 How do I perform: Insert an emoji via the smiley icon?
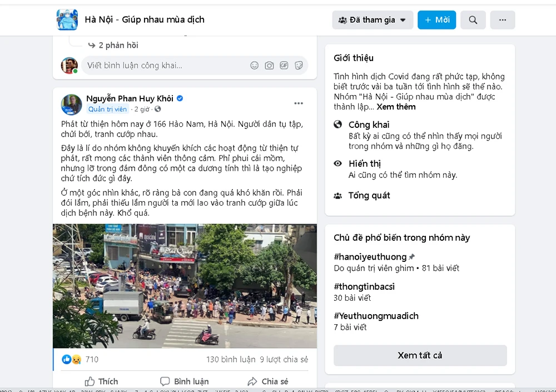pyautogui.click(x=254, y=65)
